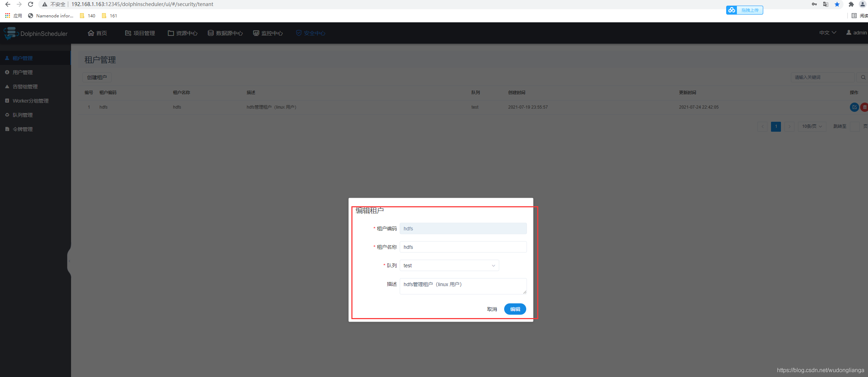Screen dimensions: 868x377
Task: Select Worker分组管理 in the sidebar
Action: tap(31, 101)
